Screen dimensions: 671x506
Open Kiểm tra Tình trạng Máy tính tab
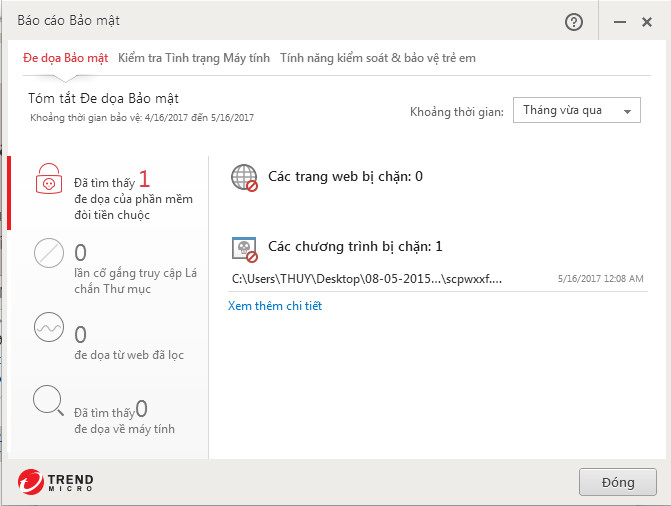tap(194, 58)
